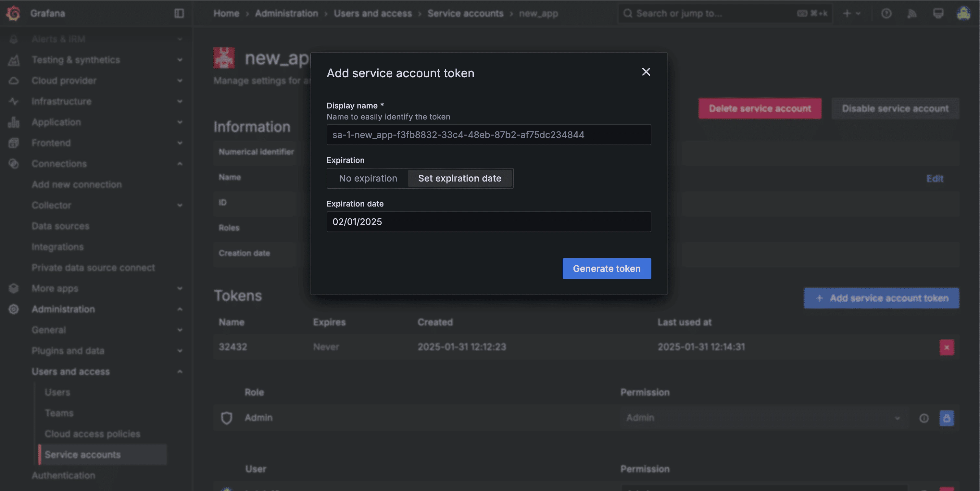This screenshot has width=980, height=491.
Task: Click the Service accounts breadcrumb link
Action: point(465,13)
